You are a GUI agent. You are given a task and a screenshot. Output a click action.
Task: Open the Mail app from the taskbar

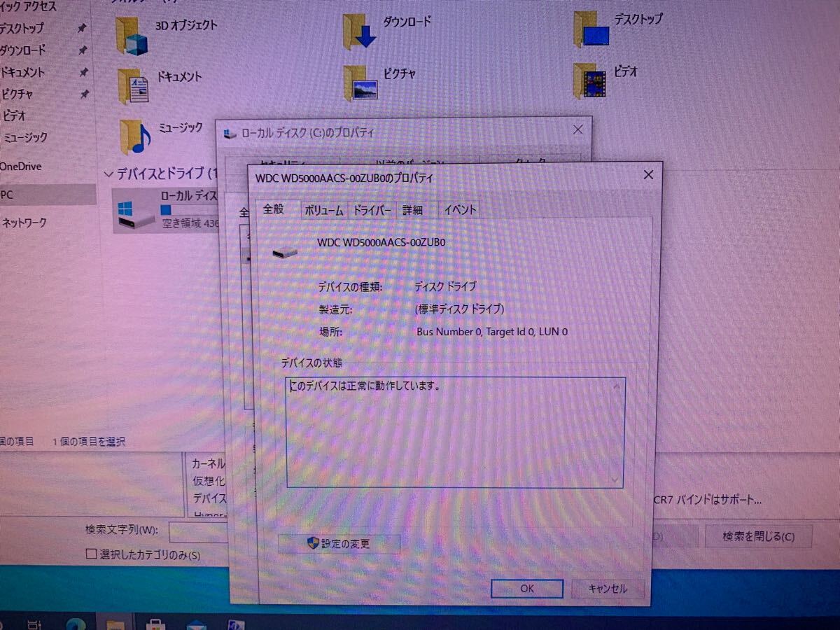[x=195, y=624]
